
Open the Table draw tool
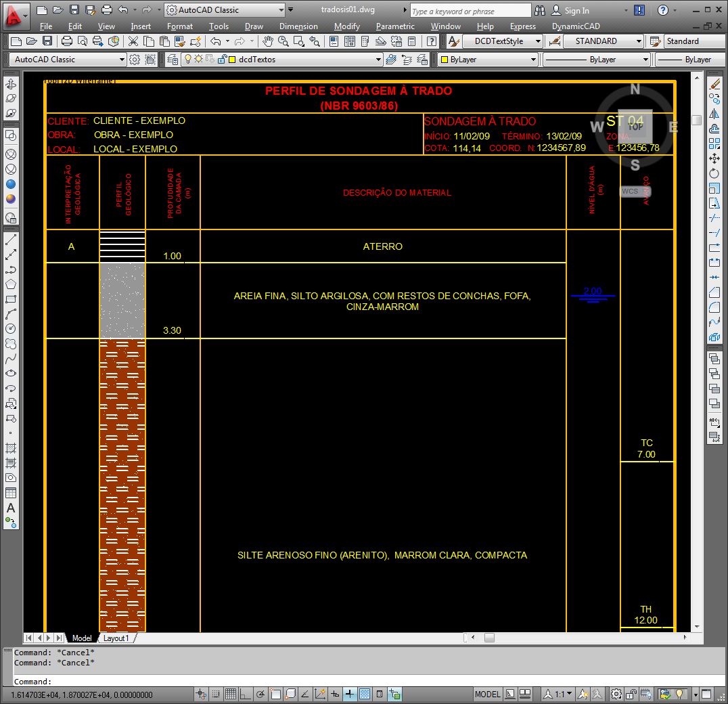[11, 493]
